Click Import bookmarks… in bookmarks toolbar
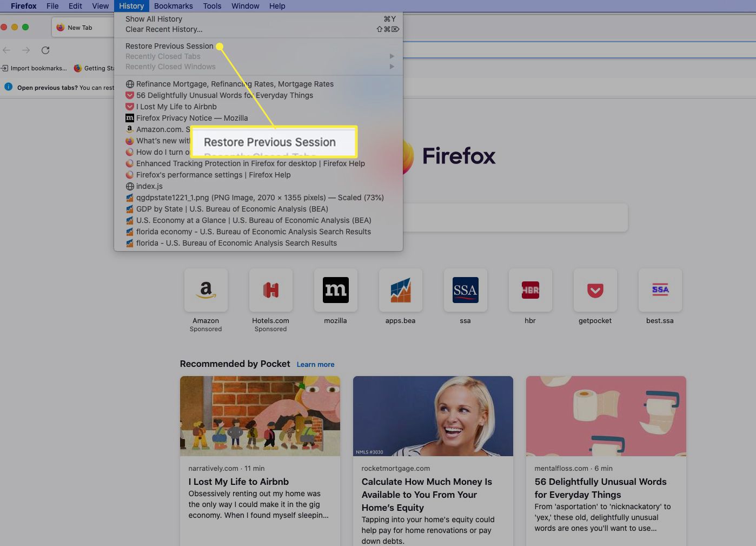This screenshot has height=546, width=756. [x=34, y=68]
